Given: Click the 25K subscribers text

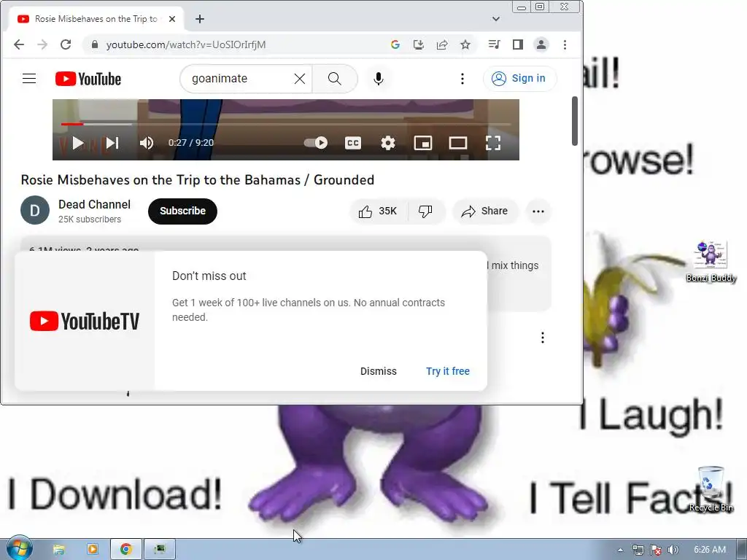Looking at the screenshot, I should pyautogui.click(x=90, y=219).
